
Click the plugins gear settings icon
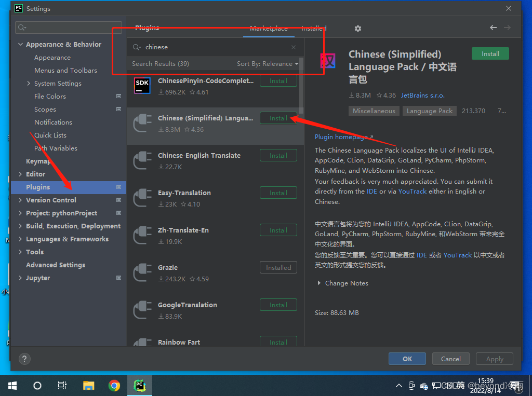(x=357, y=29)
